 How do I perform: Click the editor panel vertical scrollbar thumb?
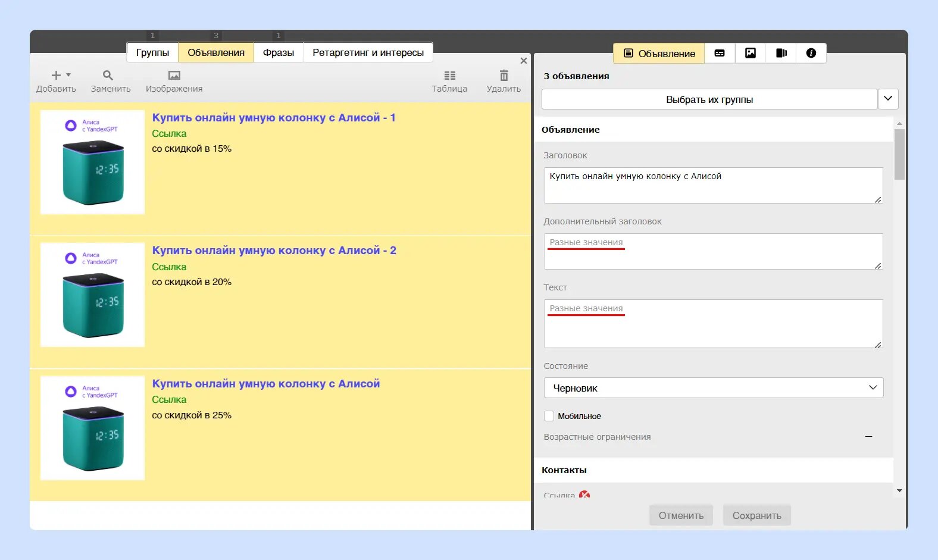click(x=899, y=154)
